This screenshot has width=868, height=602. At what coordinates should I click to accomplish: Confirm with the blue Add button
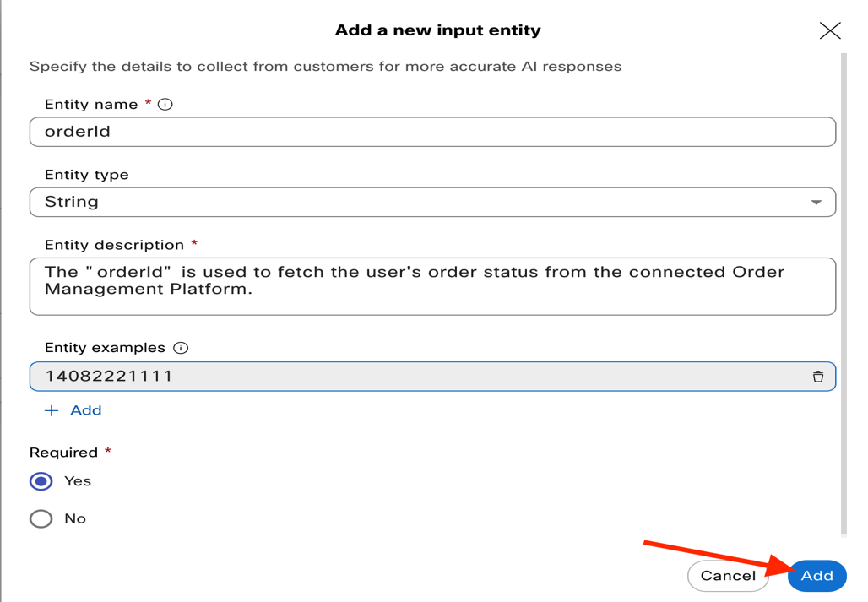point(816,576)
